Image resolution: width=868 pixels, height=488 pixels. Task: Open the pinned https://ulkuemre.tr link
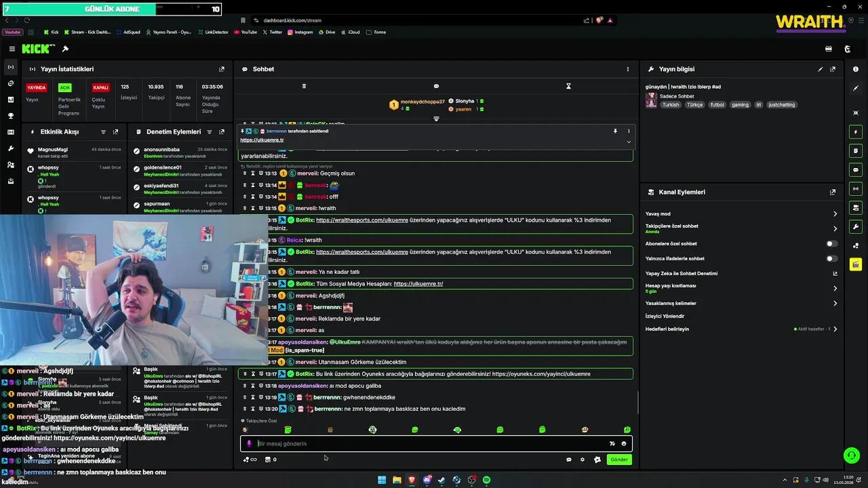262,140
